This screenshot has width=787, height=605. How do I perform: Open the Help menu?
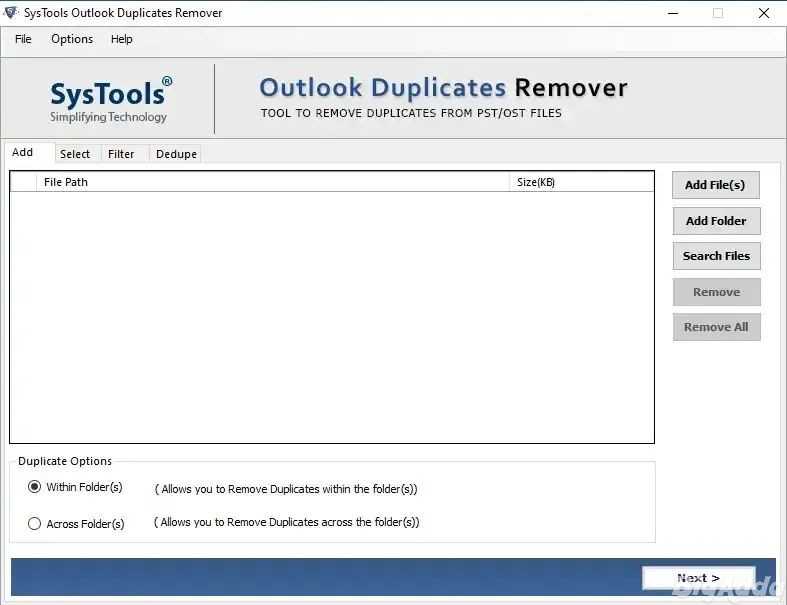121,39
